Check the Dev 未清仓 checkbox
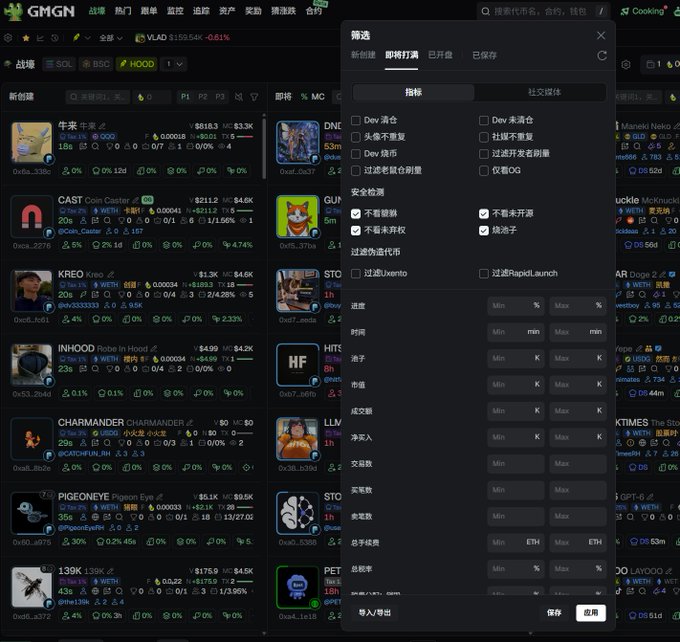The image size is (680, 642). 484,120
